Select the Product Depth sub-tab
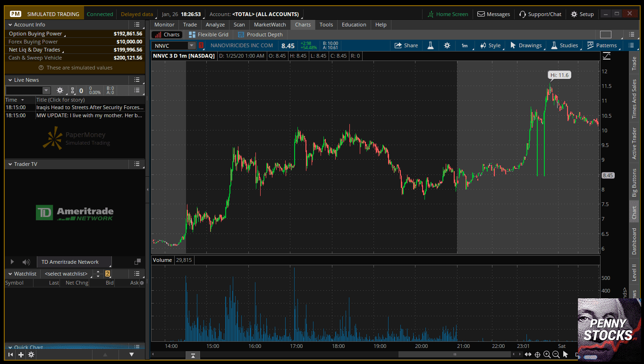The height and width of the screenshot is (364, 644). 260,35
